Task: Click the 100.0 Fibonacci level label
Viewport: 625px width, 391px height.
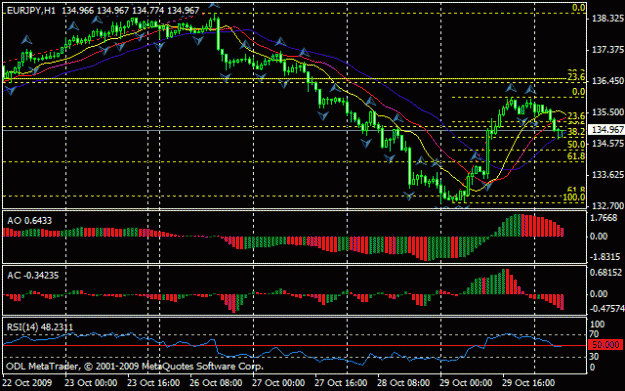Action: coord(574,197)
